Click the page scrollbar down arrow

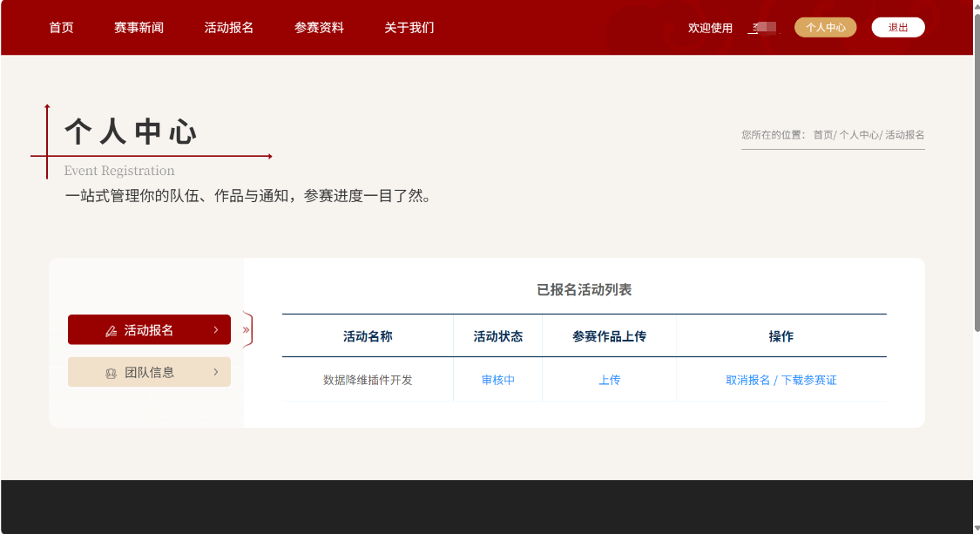(x=976, y=527)
